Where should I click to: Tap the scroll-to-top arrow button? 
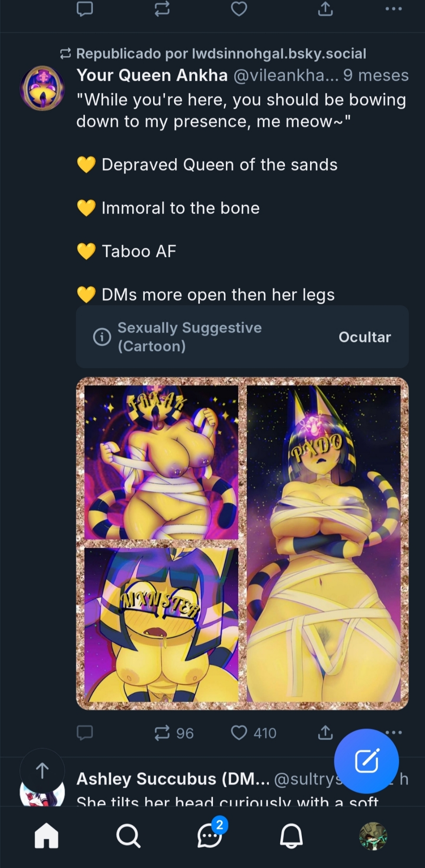pos(42,771)
